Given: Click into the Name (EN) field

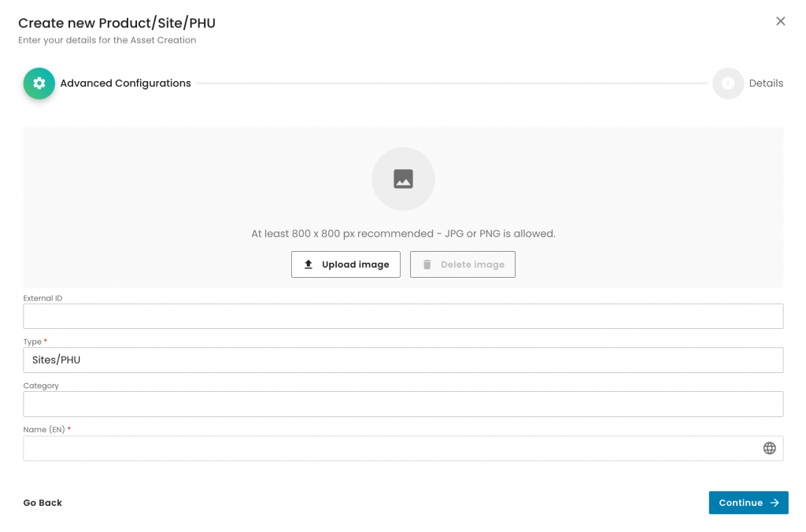Looking at the screenshot, I should click(390, 449).
